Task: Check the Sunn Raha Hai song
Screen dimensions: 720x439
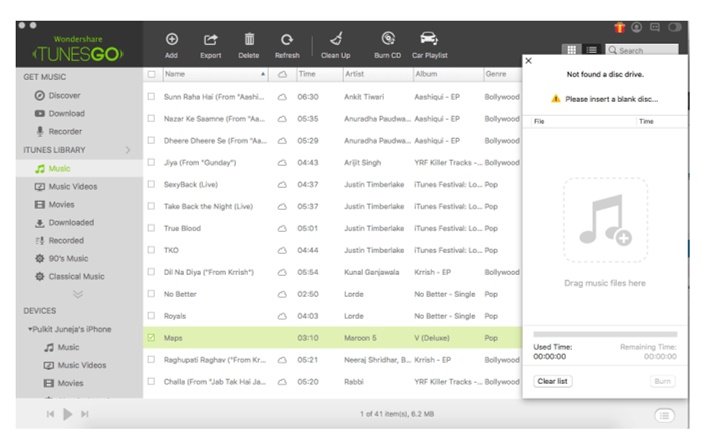Action: pos(151,96)
